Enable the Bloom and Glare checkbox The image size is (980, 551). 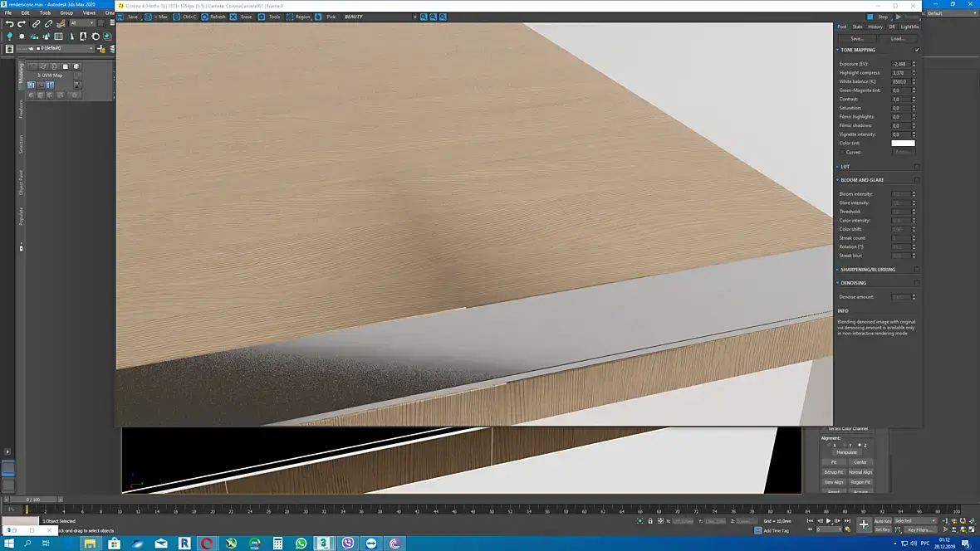pos(917,180)
